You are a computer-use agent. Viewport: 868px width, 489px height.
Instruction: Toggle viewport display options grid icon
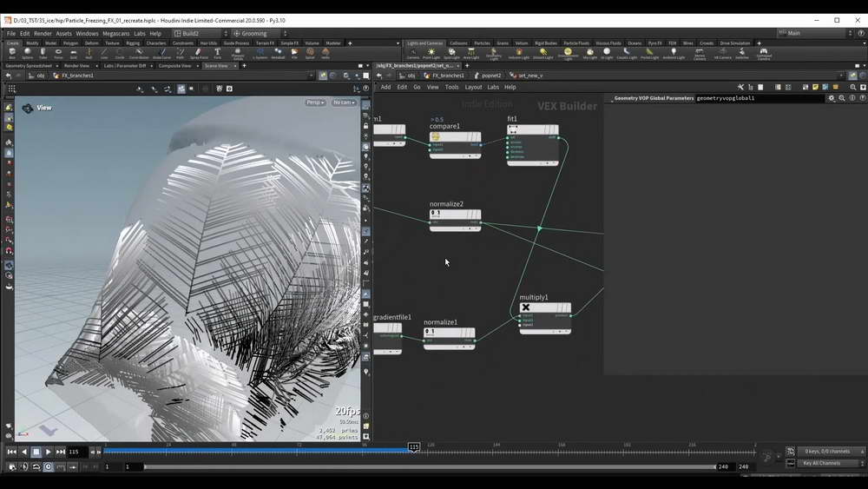point(11,89)
